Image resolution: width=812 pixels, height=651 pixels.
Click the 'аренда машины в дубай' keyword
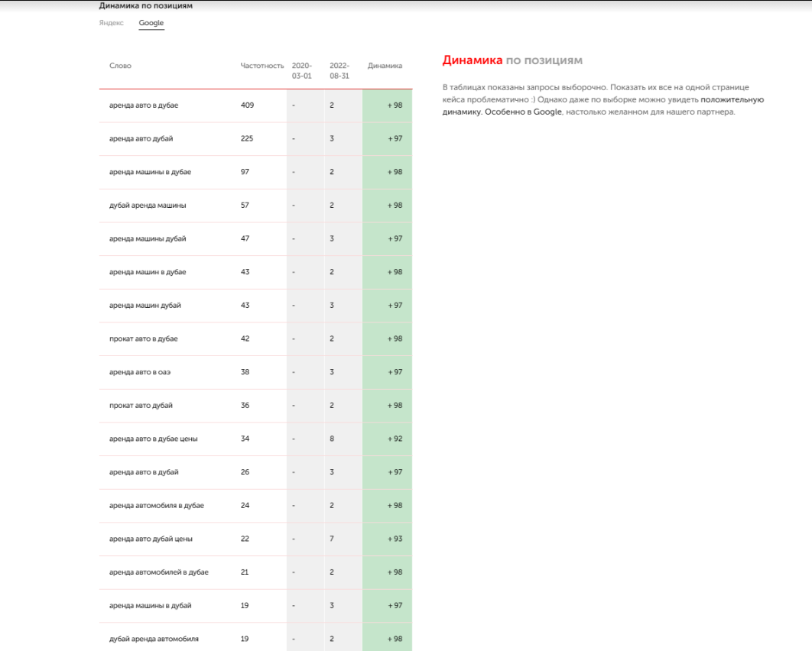coord(150,606)
